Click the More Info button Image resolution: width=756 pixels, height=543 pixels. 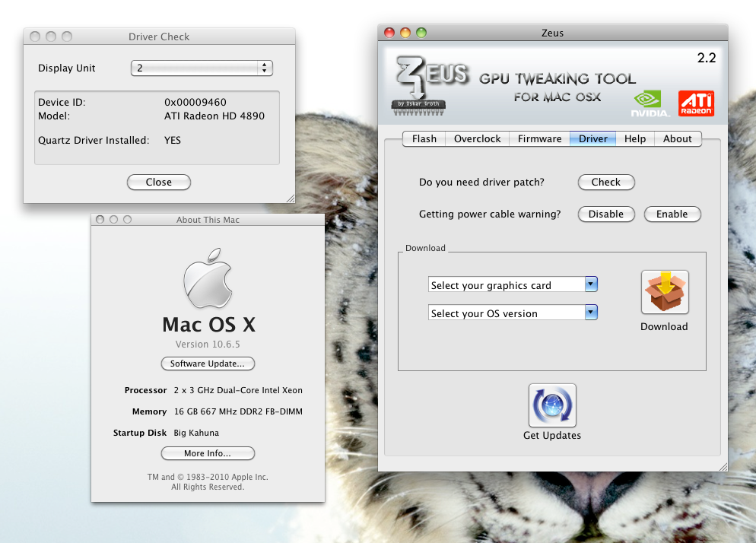pos(208,453)
